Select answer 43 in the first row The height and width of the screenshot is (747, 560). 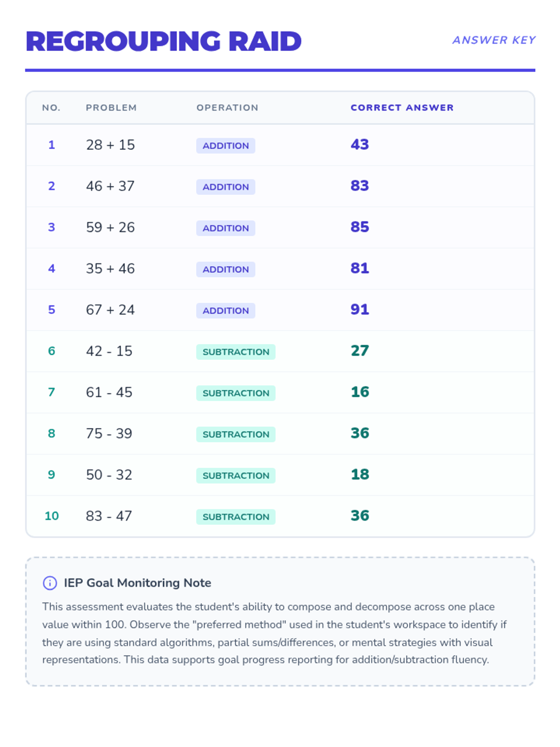click(360, 145)
